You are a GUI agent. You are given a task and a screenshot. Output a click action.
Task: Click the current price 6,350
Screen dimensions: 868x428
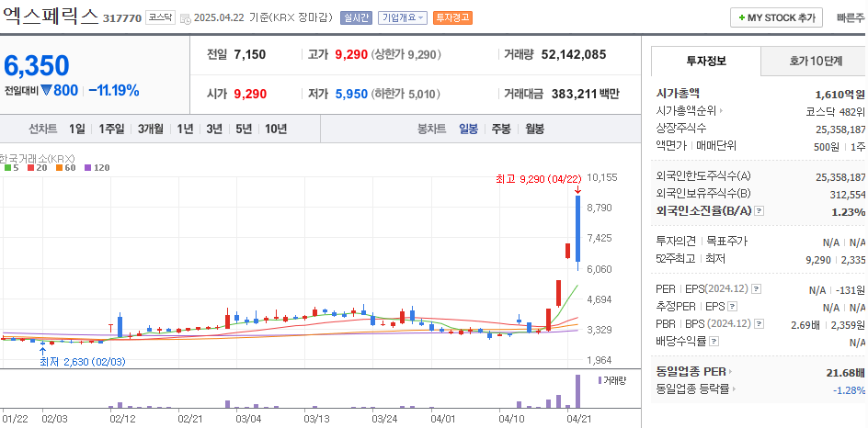[37, 66]
